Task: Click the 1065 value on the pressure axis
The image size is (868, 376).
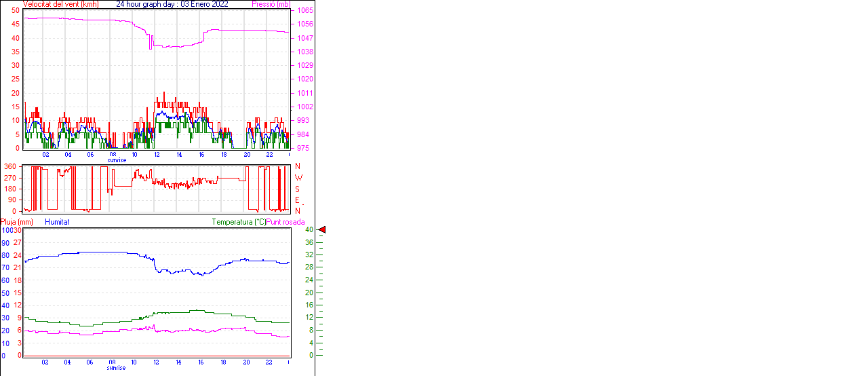Action: (x=304, y=11)
